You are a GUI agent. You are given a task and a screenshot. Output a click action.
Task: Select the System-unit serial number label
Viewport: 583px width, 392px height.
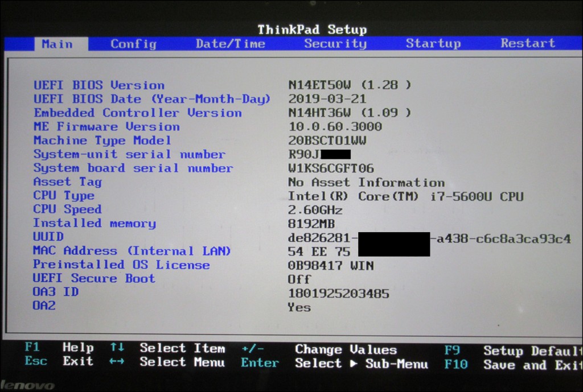tap(129, 154)
